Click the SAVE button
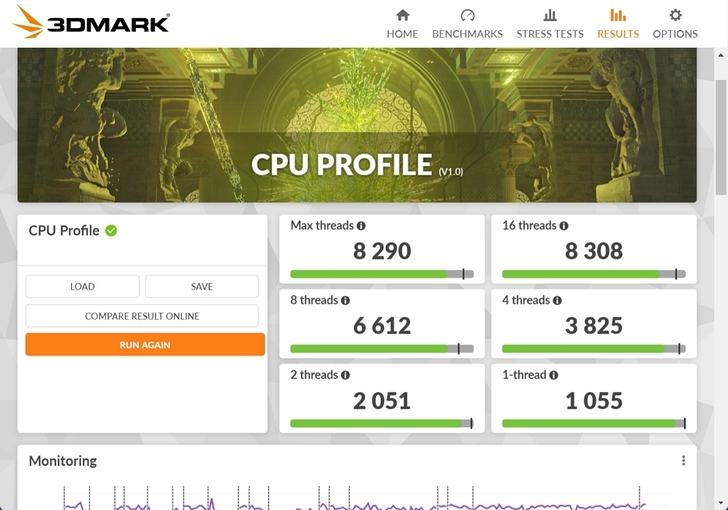The image size is (728, 510). tap(202, 287)
